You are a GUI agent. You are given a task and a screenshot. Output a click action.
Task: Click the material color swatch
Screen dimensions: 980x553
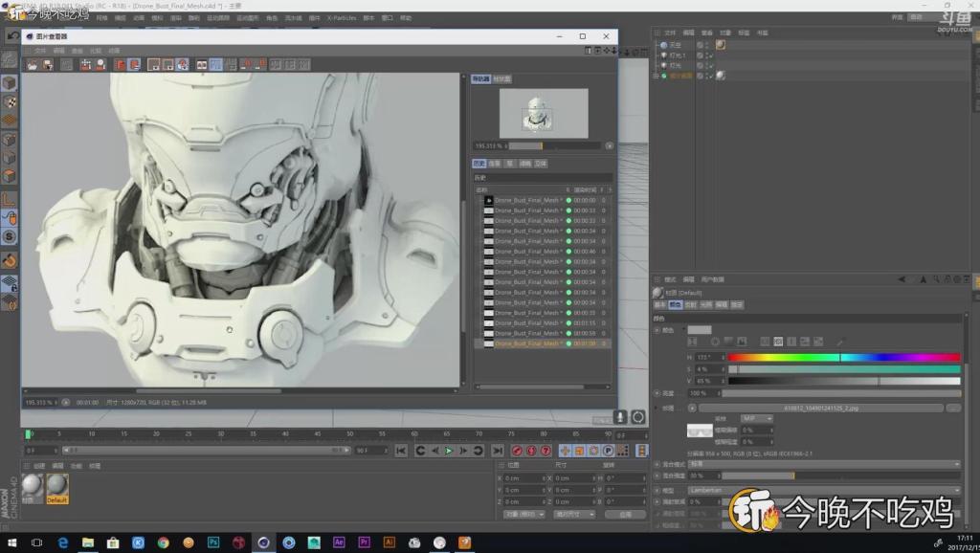(x=700, y=330)
